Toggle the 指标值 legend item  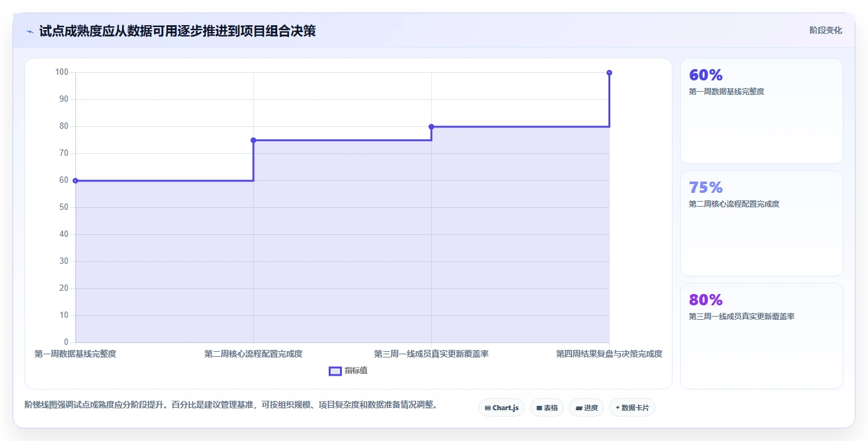(x=349, y=371)
